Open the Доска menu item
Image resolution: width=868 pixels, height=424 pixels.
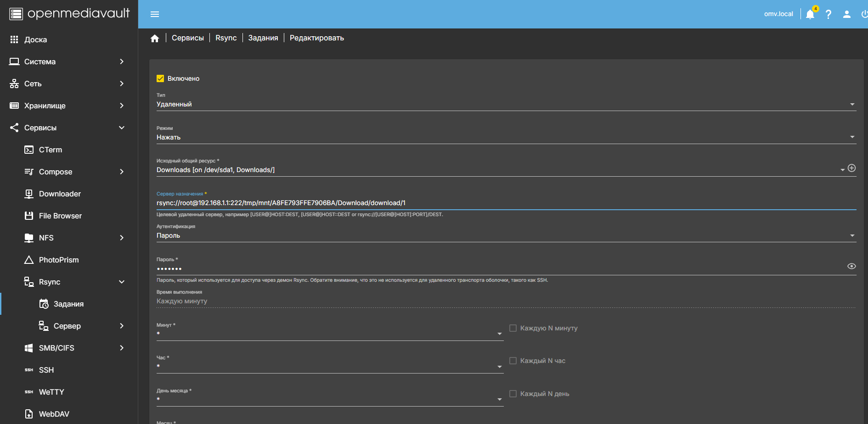pyautogui.click(x=36, y=39)
